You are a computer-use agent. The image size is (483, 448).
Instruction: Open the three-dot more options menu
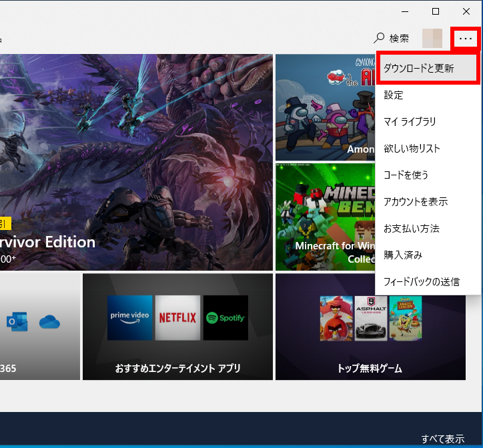[x=466, y=39]
